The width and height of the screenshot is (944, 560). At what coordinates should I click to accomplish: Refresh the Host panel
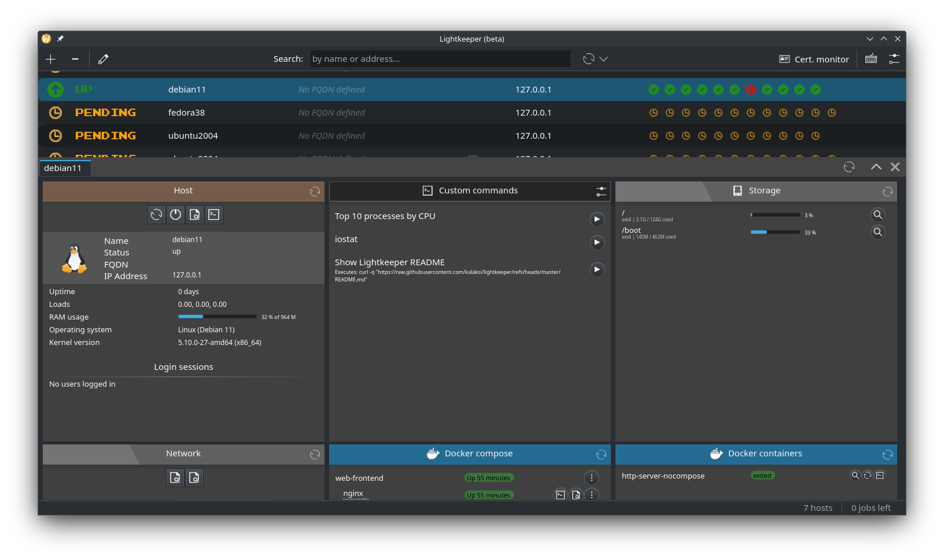point(315,192)
